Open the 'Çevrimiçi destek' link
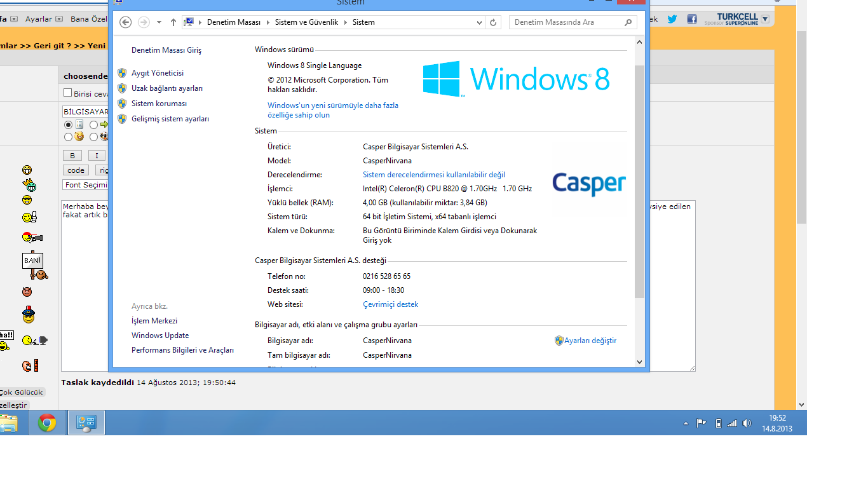 tap(390, 304)
